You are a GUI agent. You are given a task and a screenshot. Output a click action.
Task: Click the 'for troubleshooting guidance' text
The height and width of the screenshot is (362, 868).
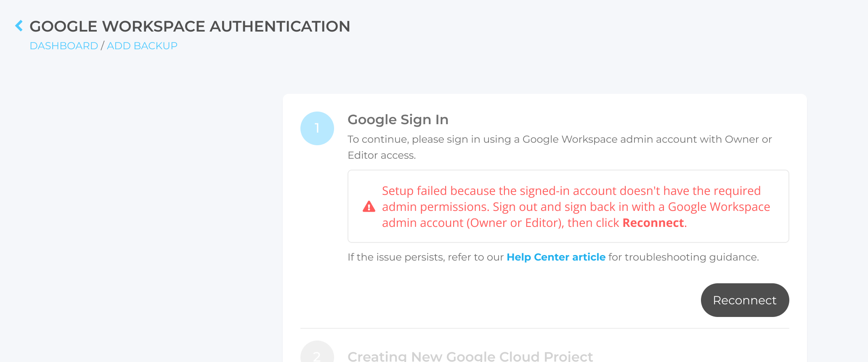pos(684,257)
